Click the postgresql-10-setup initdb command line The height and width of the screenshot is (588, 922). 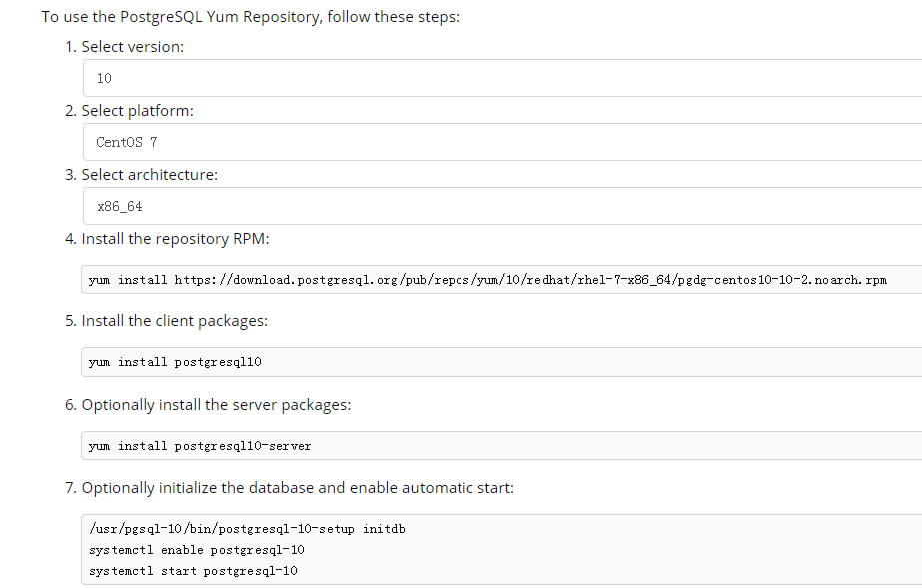pos(249,528)
